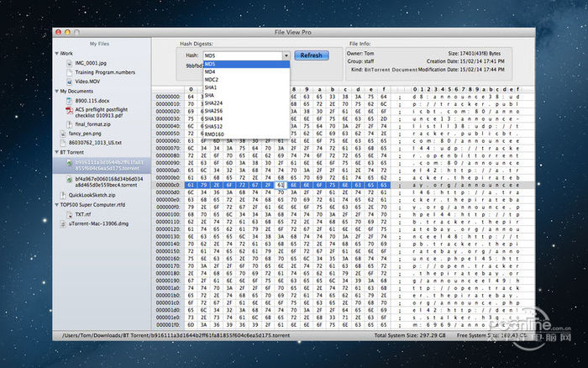This screenshot has height=368, width=588.
Task: Open the Video.MOV file icon
Action: (x=67, y=81)
